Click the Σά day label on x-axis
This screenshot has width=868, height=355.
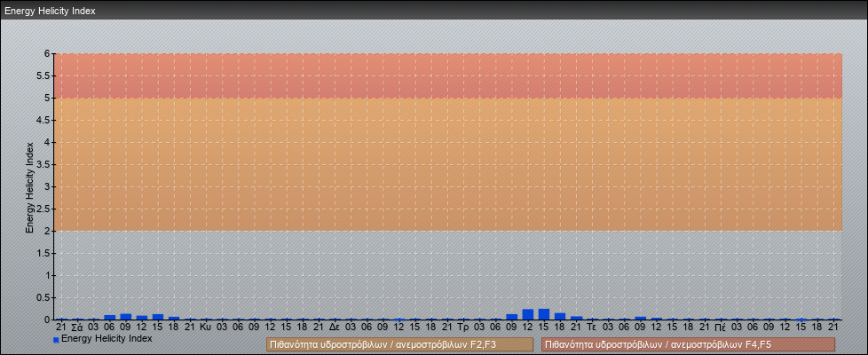pyautogui.click(x=77, y=327)
